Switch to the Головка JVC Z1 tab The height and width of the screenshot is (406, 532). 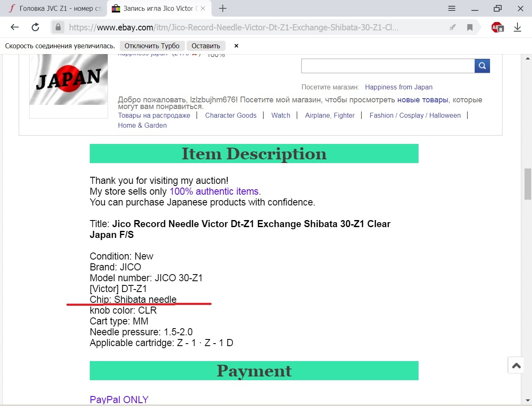[x=54, y=8]
